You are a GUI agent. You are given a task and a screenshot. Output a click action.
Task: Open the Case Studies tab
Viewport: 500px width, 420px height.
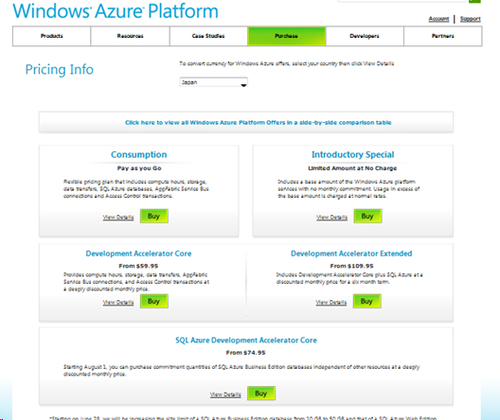[x=208, y=36]
